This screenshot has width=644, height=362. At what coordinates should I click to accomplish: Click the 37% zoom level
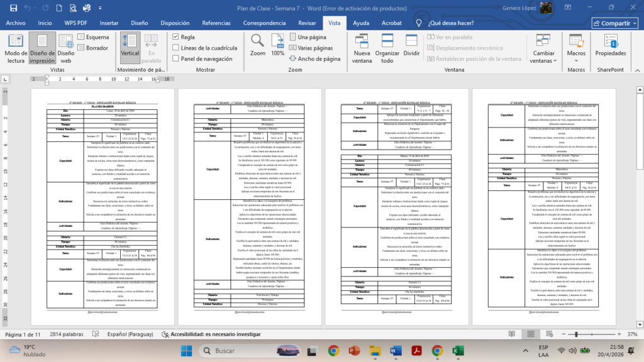coord(633,334)
